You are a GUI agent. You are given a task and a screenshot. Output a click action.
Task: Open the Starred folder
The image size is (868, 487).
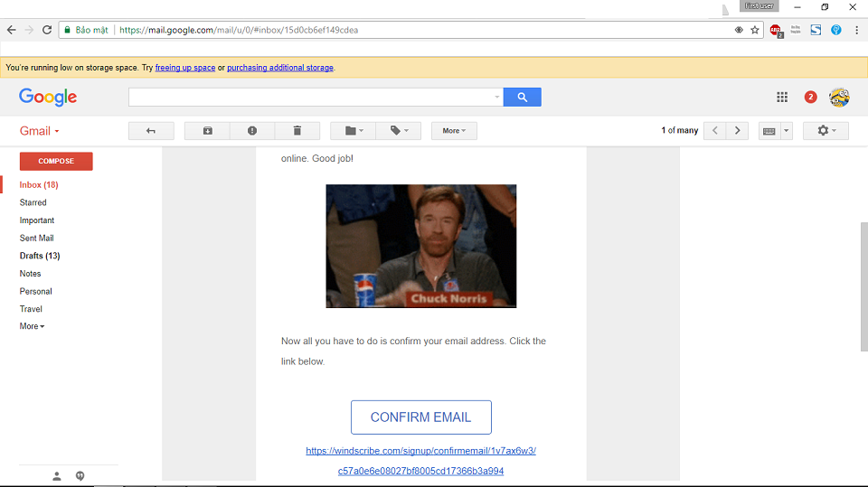[33, 202]
